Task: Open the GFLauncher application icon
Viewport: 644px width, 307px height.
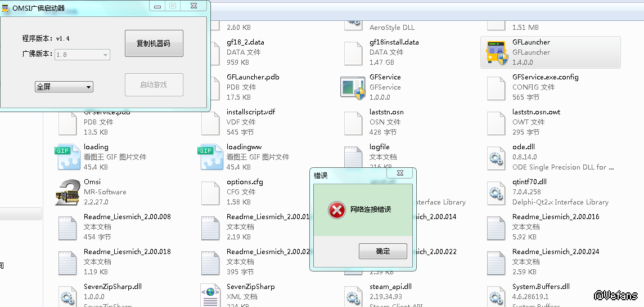Action: point(497,53)
